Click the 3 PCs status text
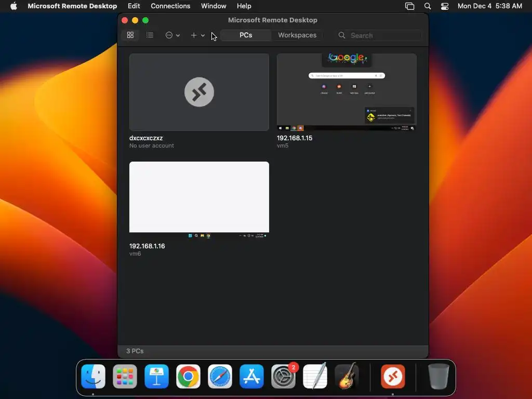The image size is (532, 399). point(135,351)
